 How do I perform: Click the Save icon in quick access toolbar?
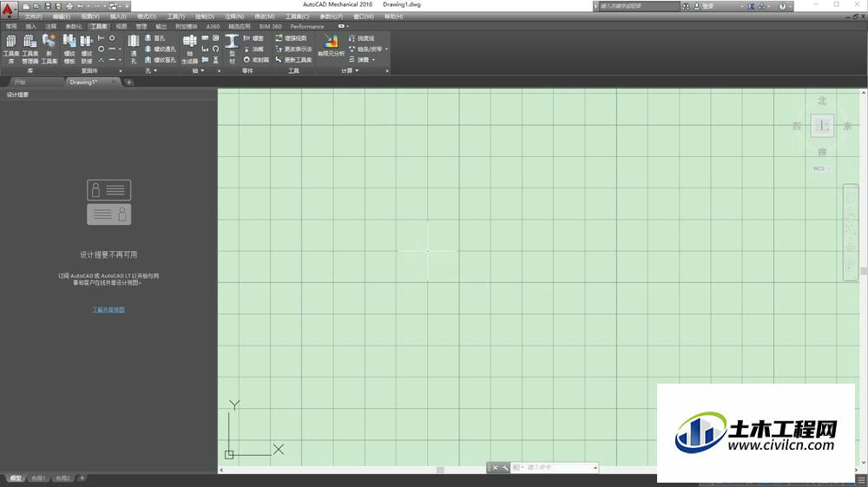click(x=48, y=6)
